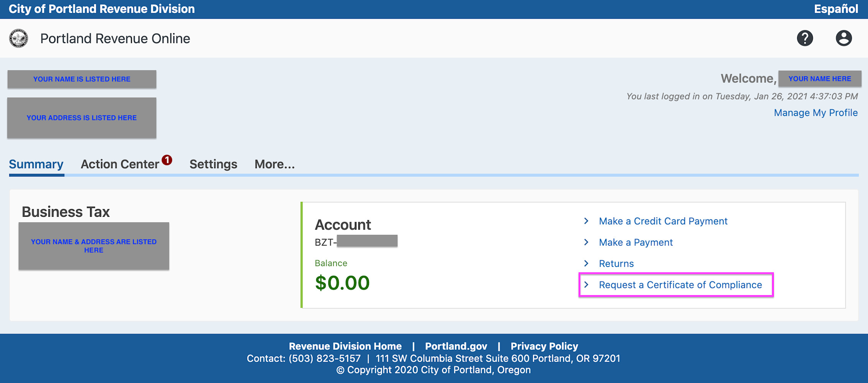Switch language to Español
This screenshot has height=383, width=868.
[836, 9]
